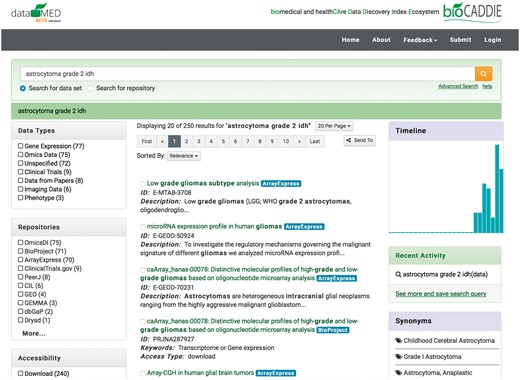520x380 pixels.
Task: Open Array-CGH in human glial brain tumors
Action: (200, 373)
